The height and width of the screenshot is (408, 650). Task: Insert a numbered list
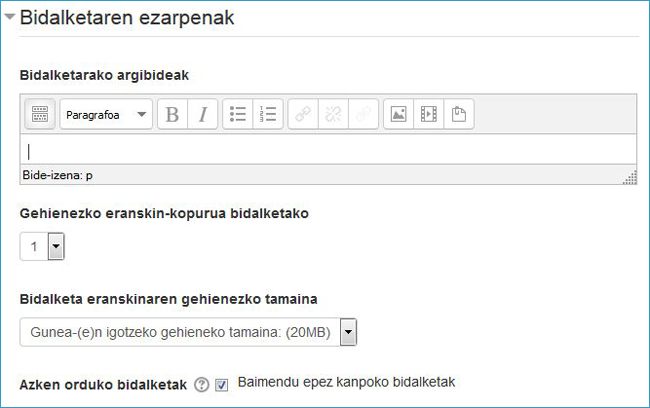[x=267, y=115]
